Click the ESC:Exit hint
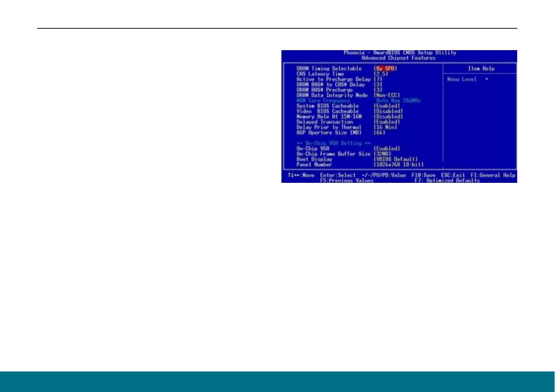555x392 pixels. [x=453, y=175]
